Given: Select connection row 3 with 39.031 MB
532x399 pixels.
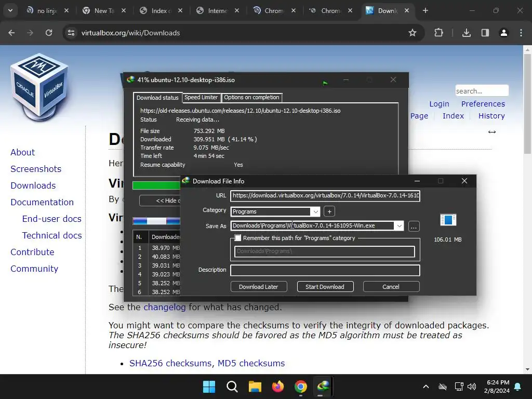Looking at the screenshot, I should coord(156,265).
